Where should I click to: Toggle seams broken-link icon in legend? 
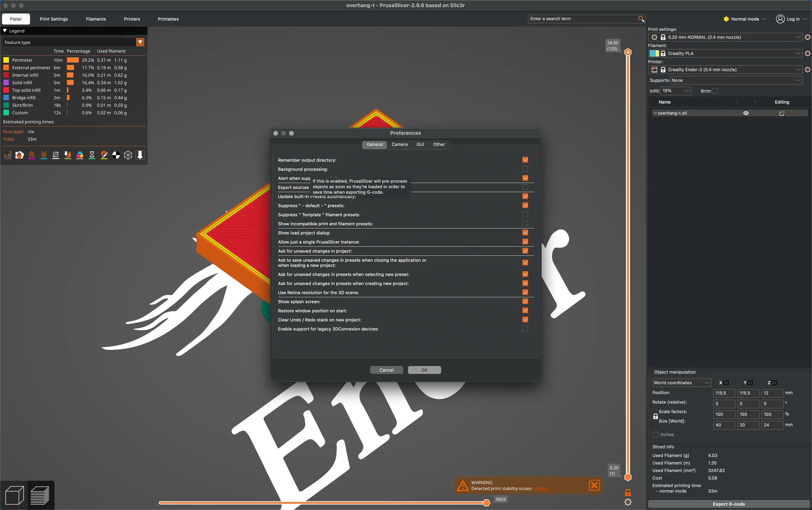(56, 155)
